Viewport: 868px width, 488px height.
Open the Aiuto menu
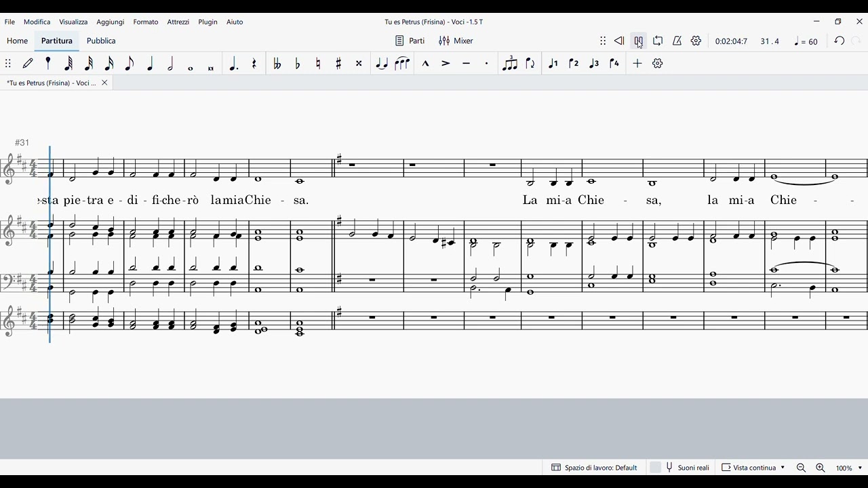point(235,22)
